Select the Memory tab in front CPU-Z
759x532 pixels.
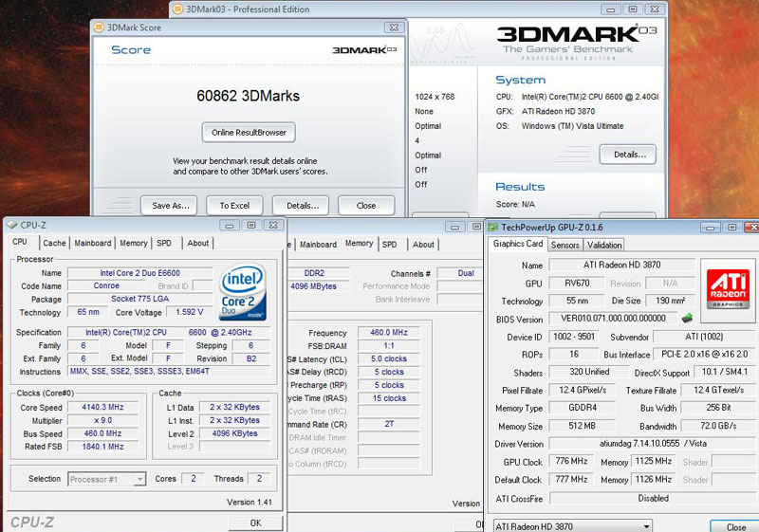pos(134,244)
